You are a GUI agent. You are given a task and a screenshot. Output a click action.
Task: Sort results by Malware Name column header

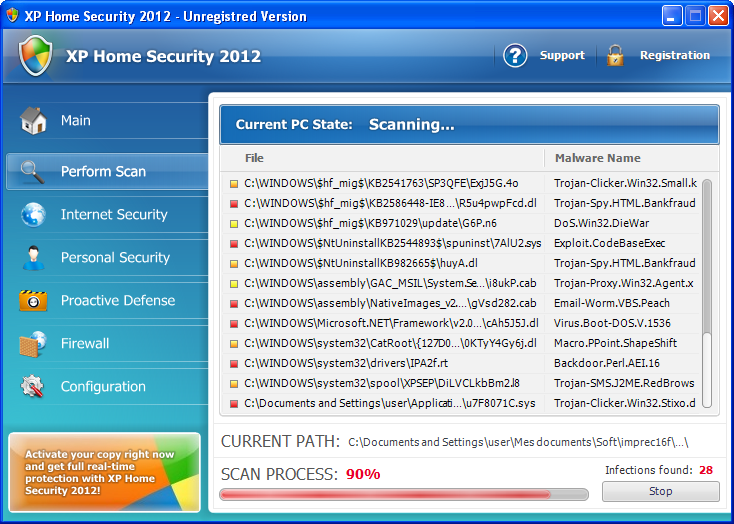597,158
